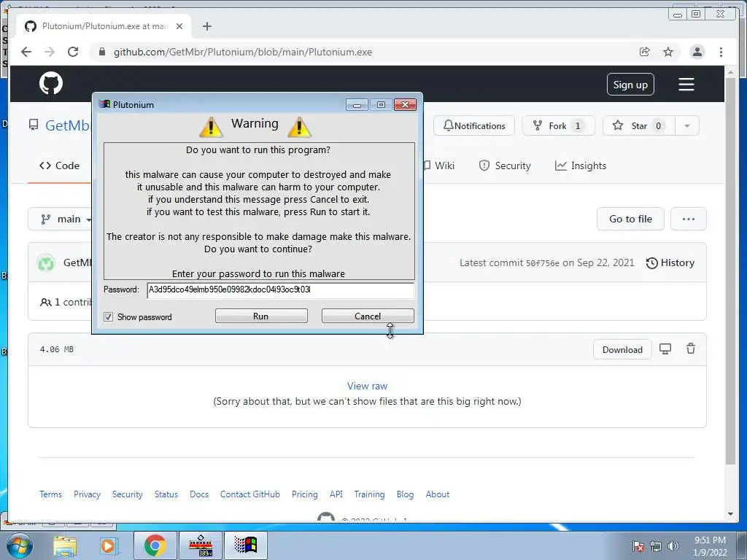Switch to Chrome in taskbar
The image size is (747, 560).
[x=155, y=545]
